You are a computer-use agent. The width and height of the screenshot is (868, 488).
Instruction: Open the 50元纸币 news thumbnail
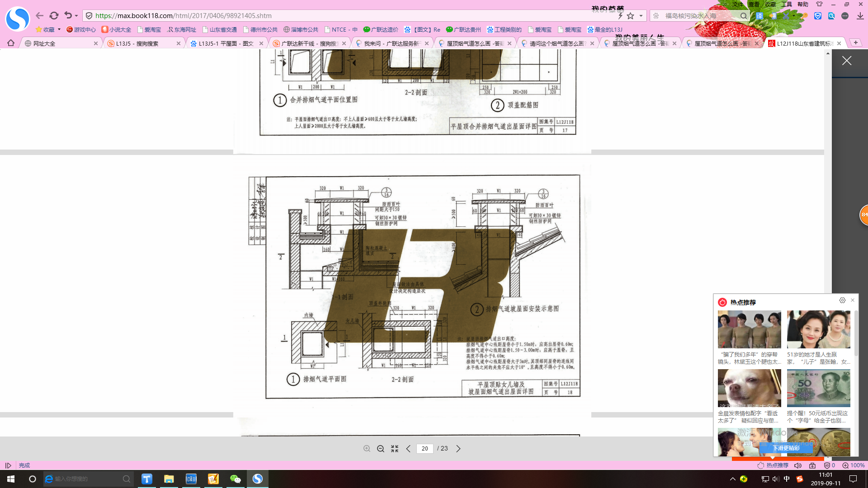818,388
